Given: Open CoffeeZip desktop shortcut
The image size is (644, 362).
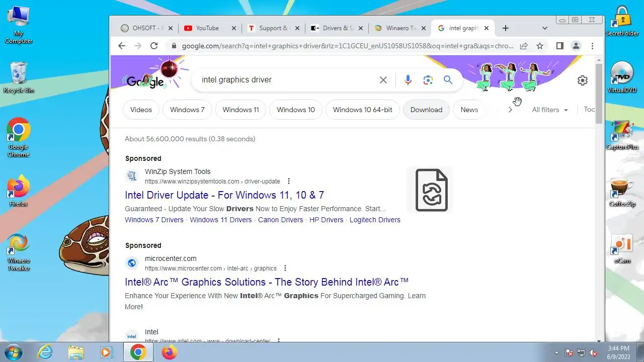Looking at the screenshot, I should click(622, 192).
